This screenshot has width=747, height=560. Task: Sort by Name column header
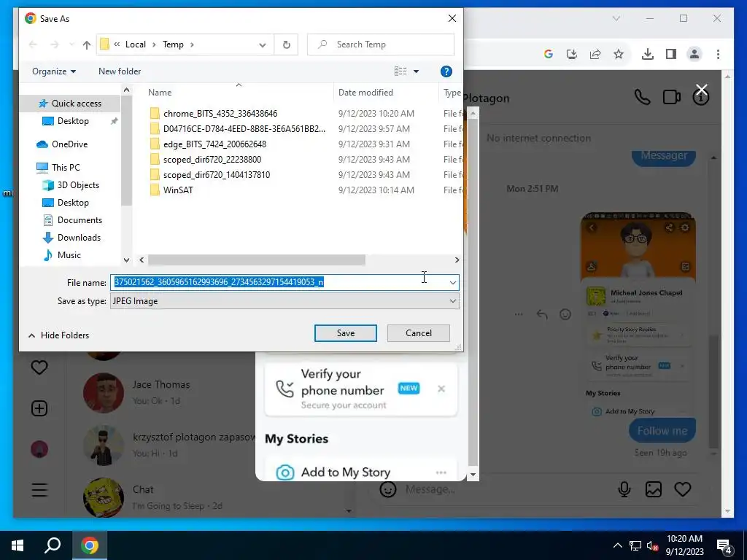(160, 93)
